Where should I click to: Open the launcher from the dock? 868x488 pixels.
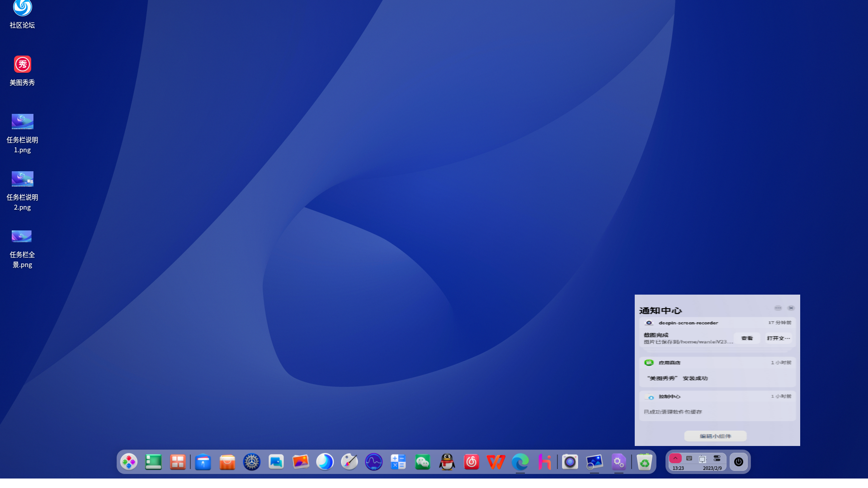coord(129,462)
